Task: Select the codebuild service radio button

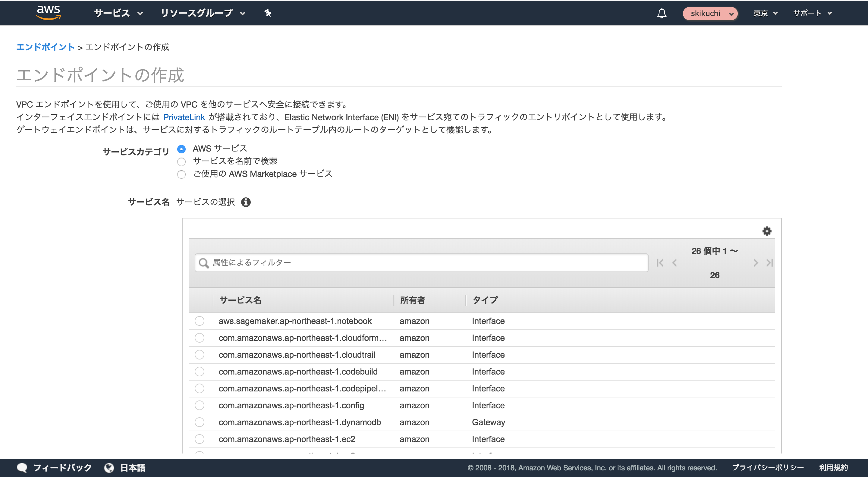Action: pos(200,372)
